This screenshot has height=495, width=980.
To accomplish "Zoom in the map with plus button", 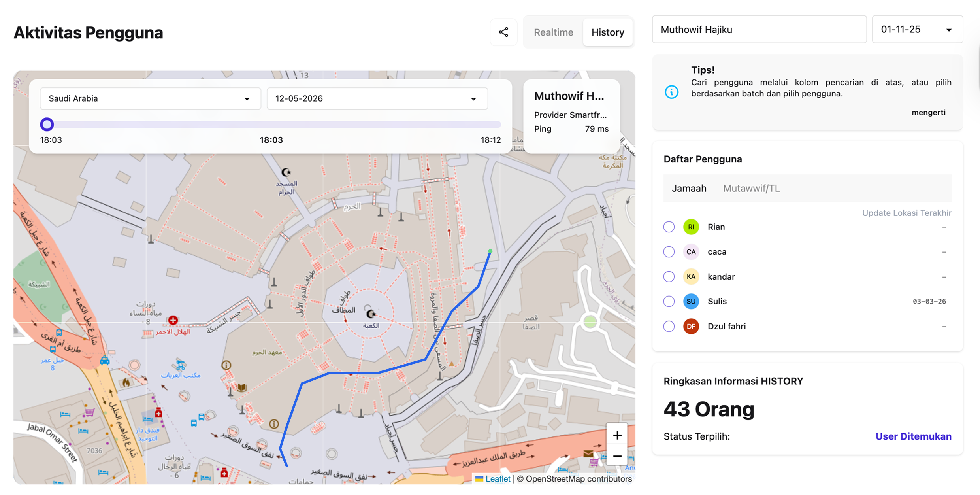I will click(x=617, y=435).
